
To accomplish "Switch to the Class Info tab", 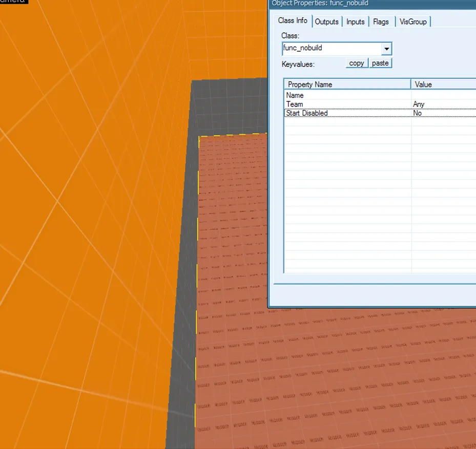I will point(293,20).
